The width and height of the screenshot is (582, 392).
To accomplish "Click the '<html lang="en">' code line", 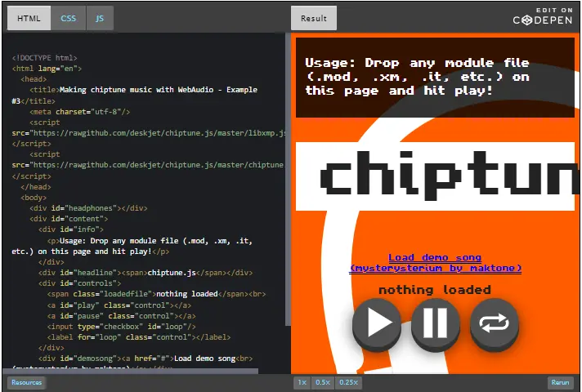I will (47, 69).
